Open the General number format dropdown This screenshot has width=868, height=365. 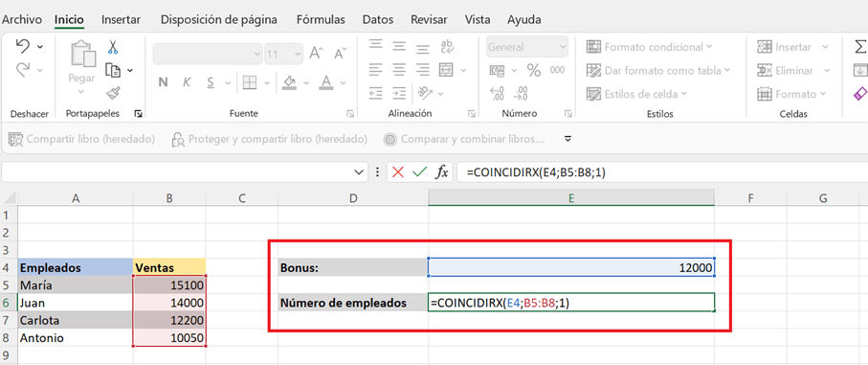pos(527,47)
